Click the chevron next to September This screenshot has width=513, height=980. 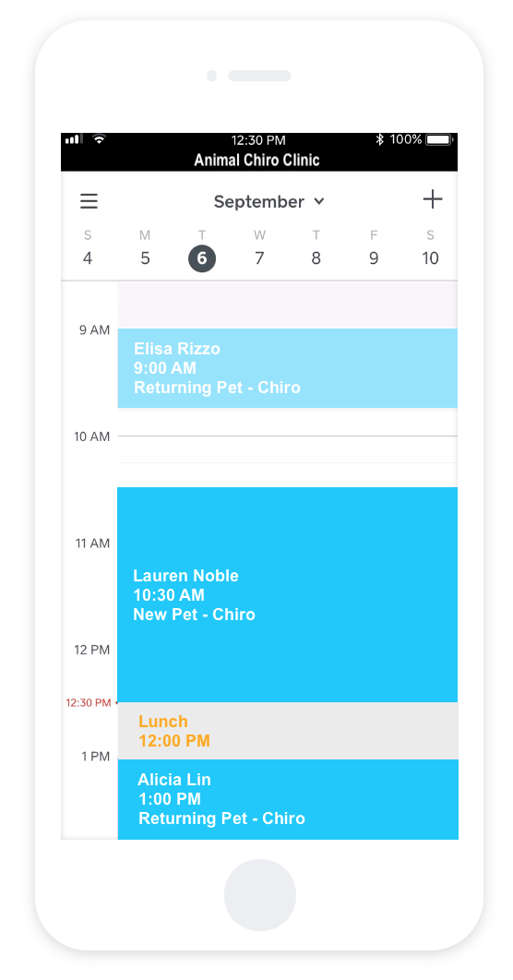pos(319,201)
